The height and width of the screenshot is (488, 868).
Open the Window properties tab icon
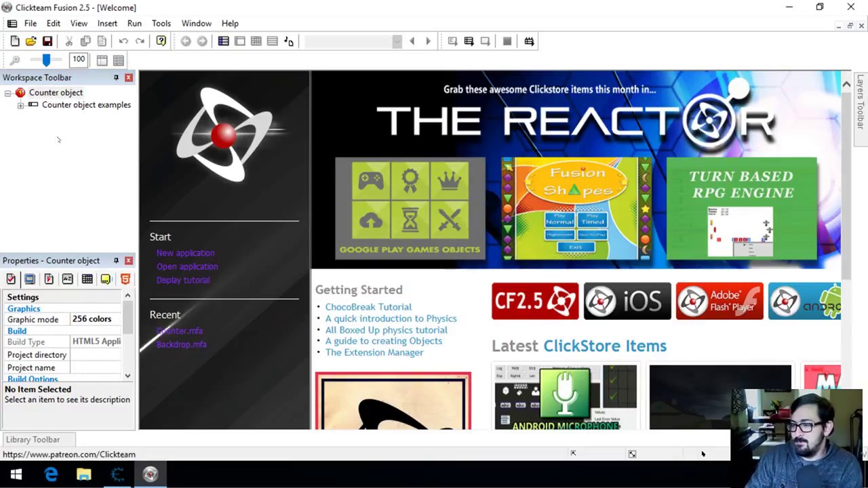30,279
